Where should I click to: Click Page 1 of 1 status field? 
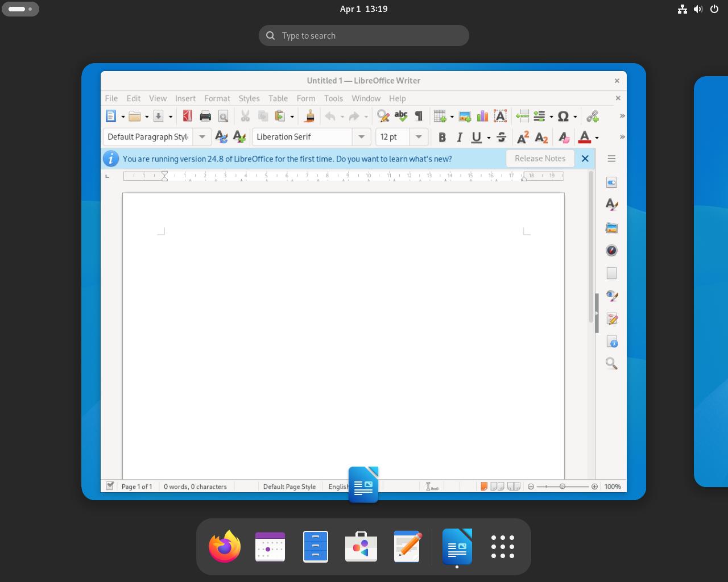pyautogui.click(x=136, y=487)
